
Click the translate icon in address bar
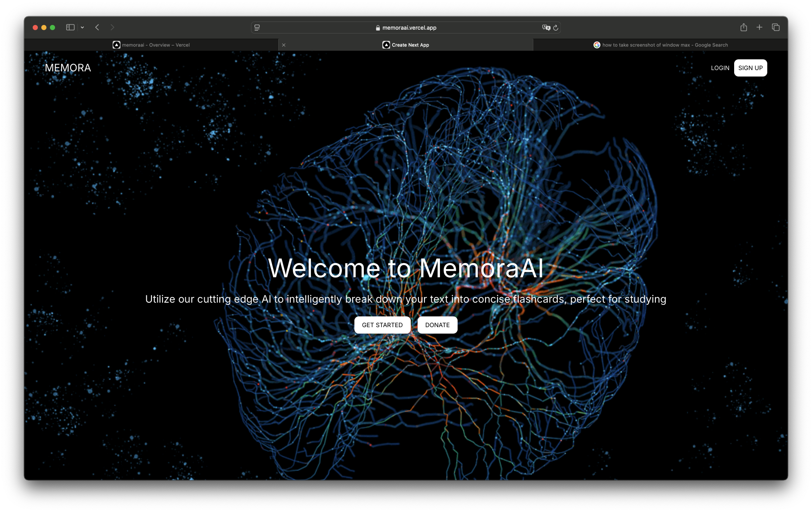coord(546,28)
